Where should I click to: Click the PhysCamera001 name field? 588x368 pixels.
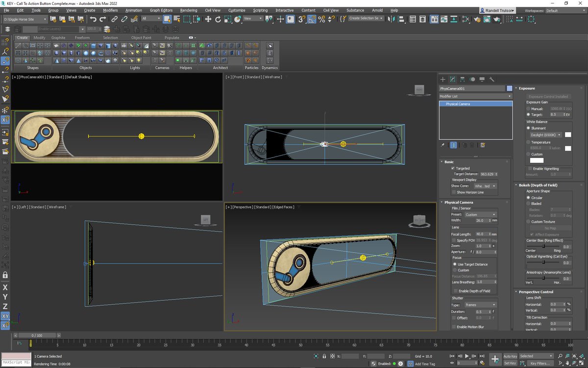pyautogui.click(x=472, y=88)
